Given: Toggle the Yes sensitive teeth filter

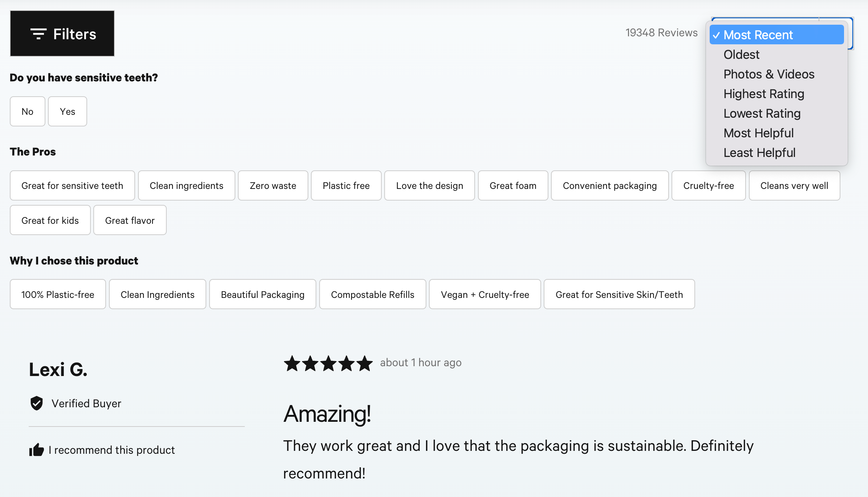Looking at the screenshot, I should 68,112.
